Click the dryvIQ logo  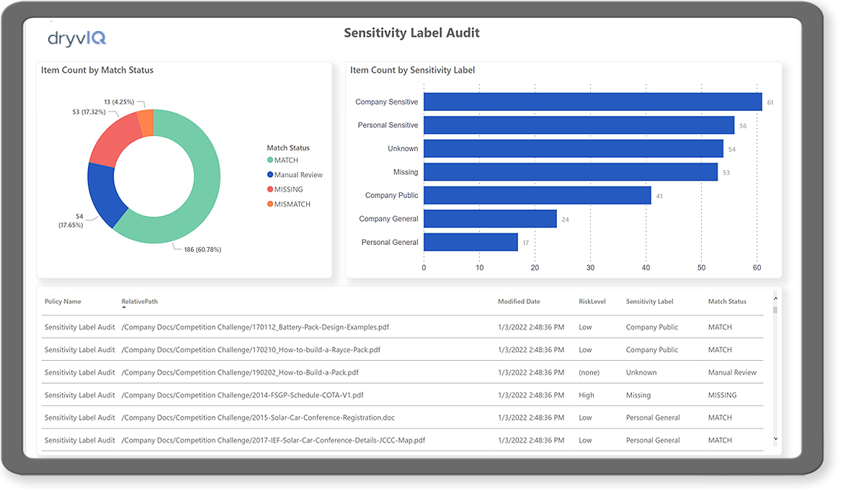coord(77,38)
